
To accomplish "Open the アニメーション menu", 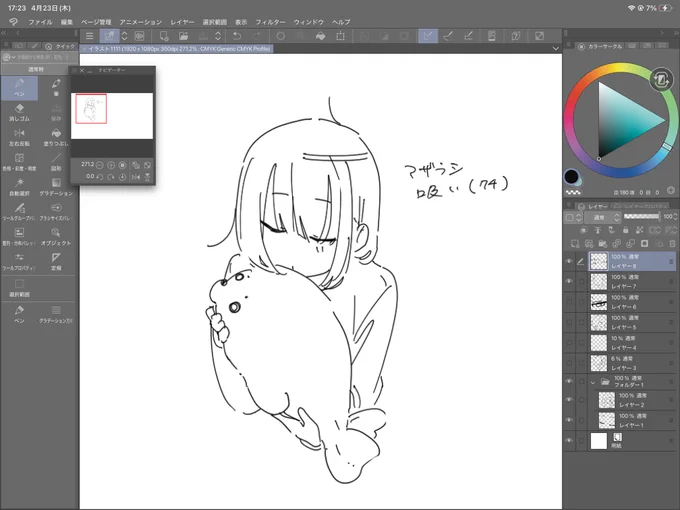I will coord(140,22).
